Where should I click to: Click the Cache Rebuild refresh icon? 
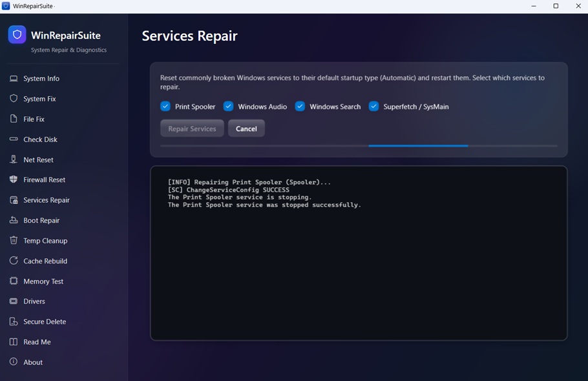coord(13,261)
